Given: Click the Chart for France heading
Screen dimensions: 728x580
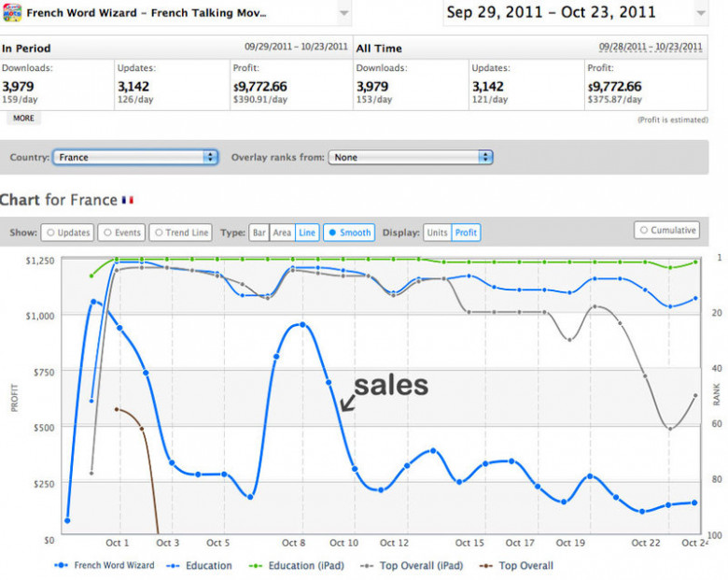Looking at the screenshot, I should (59, 200).
